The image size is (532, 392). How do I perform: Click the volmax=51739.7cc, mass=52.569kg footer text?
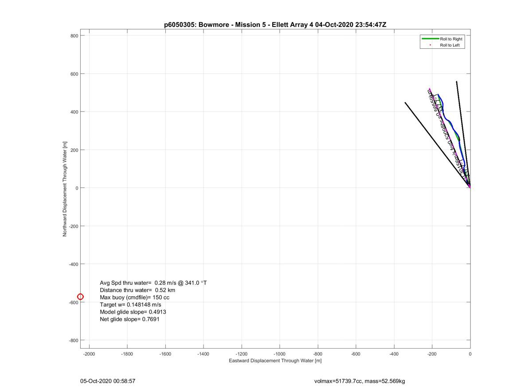pos(360,381)
